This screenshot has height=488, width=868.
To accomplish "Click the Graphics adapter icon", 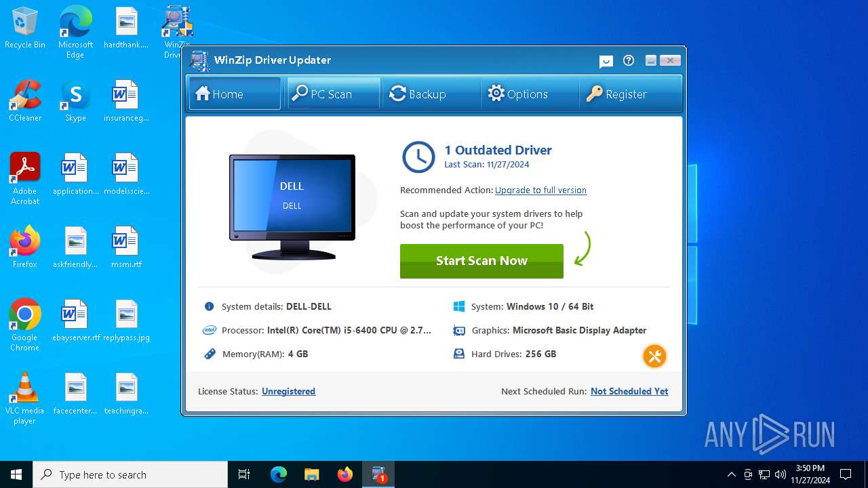I will coord(459,330).
